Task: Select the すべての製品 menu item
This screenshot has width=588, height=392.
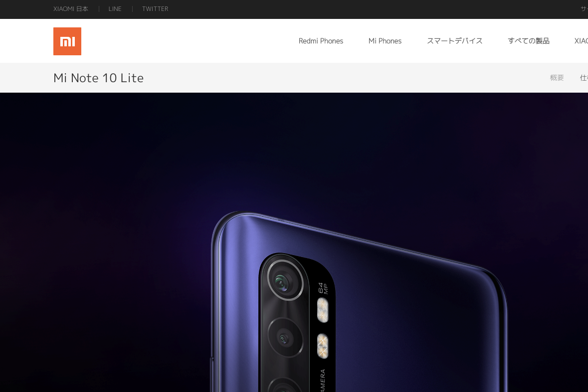Action: pos(528,41)
